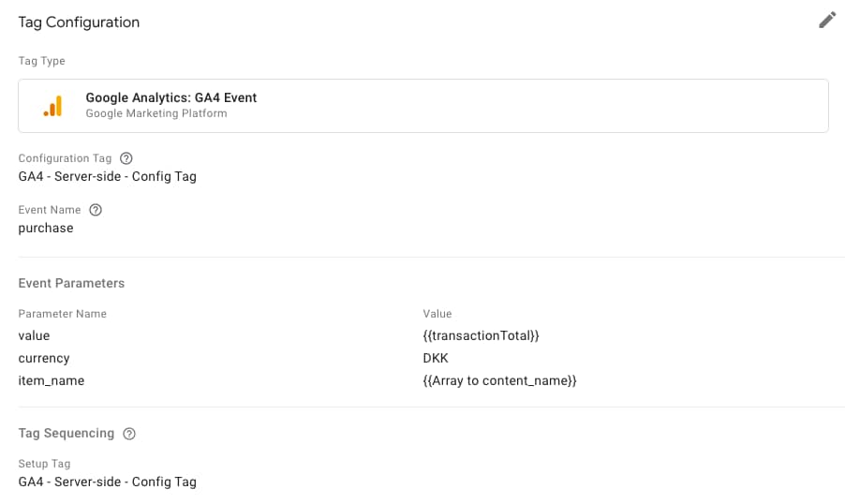Click the Tag Sequencing section label
Viewport: 845px width, 504px height.
tap(67, 434)
